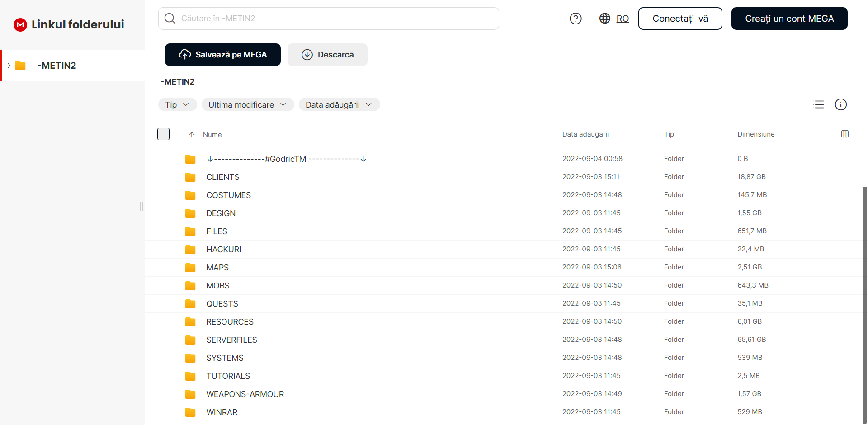Open column settings icon in table header
The width and height of the screenshot is (868, 425).
click(845, 134)
